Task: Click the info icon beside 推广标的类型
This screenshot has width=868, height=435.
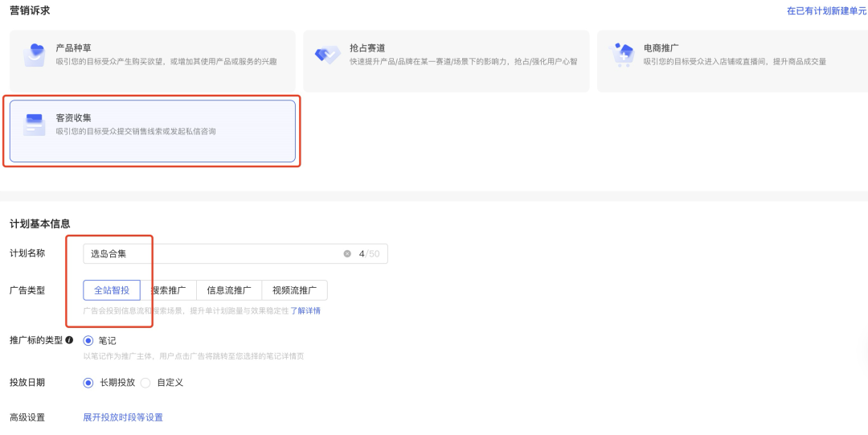Action: click(69, 340)
